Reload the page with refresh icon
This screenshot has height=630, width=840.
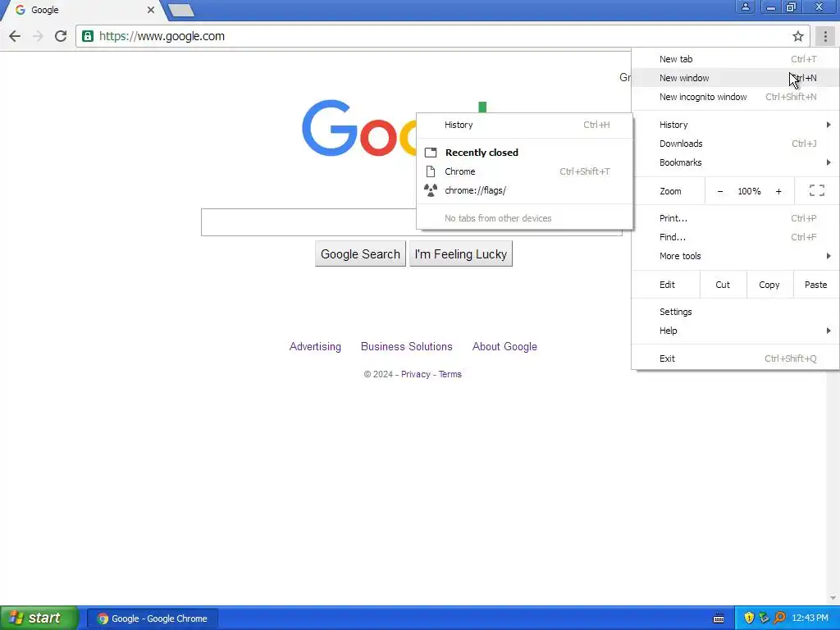pyautogui.click(x=61, y=36)
